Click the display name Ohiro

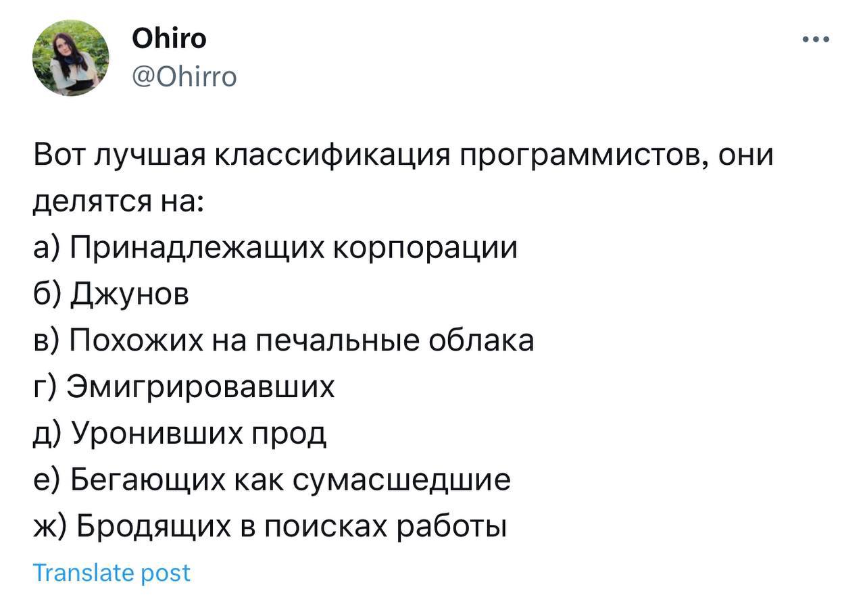tap(169, 38)
